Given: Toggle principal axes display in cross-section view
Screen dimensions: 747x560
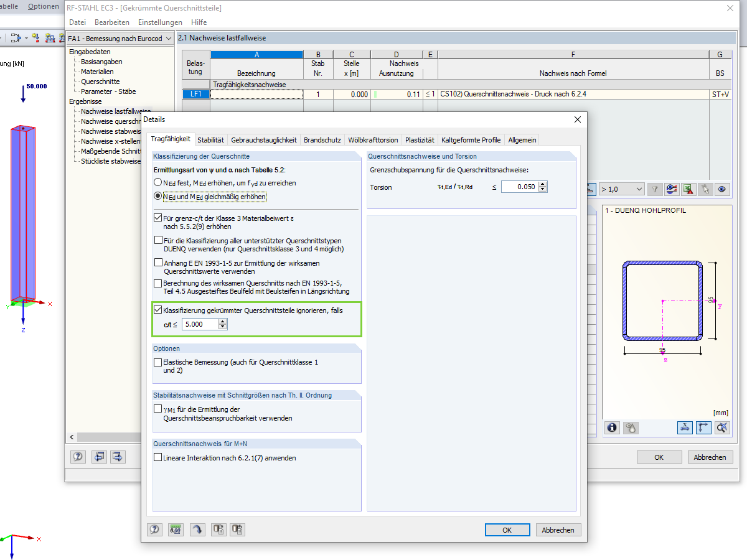Looking at the screenshot, I should click(704, 427).
